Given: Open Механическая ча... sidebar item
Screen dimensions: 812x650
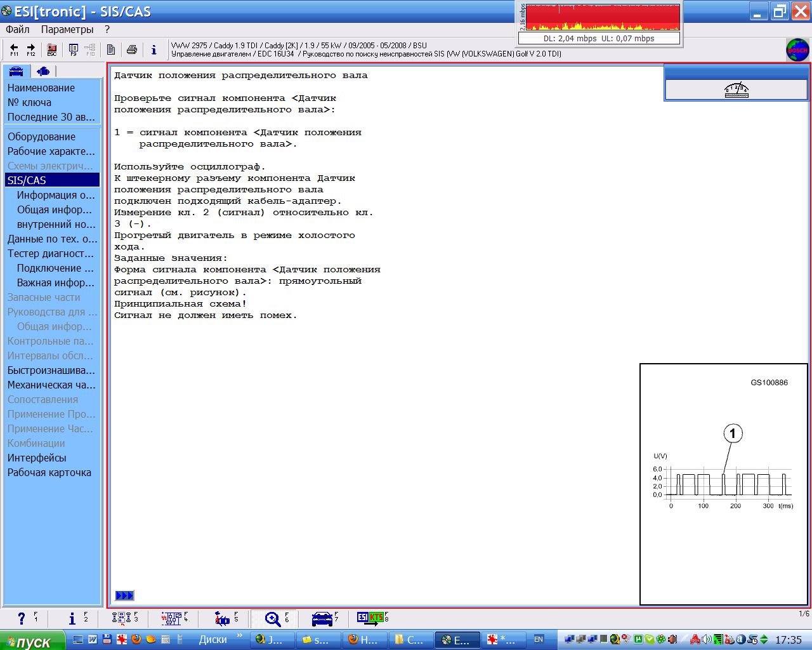Looking at the screenshot, I should click(53, 385).
